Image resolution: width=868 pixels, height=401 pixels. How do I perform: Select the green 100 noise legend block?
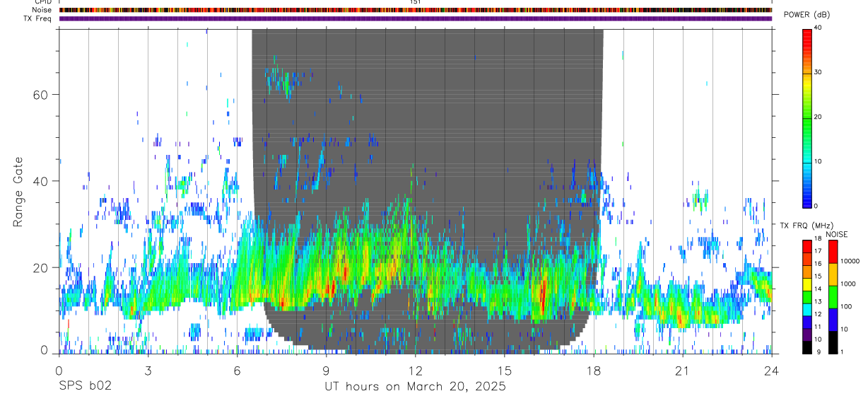click(x=833, y=297)
